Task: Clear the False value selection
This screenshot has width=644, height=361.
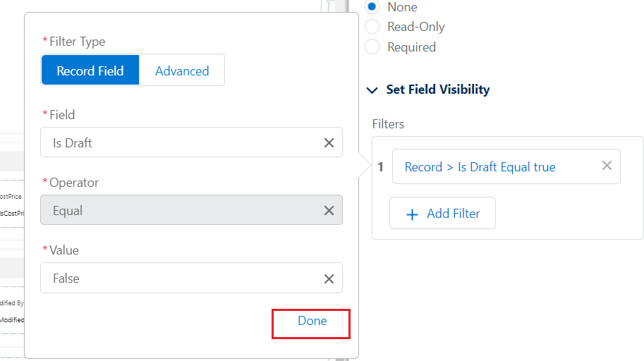Action: coord(329,279)
